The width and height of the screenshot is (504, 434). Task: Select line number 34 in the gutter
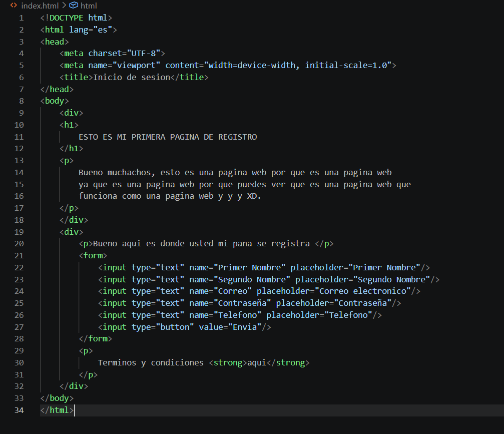(x=19, y=410)
